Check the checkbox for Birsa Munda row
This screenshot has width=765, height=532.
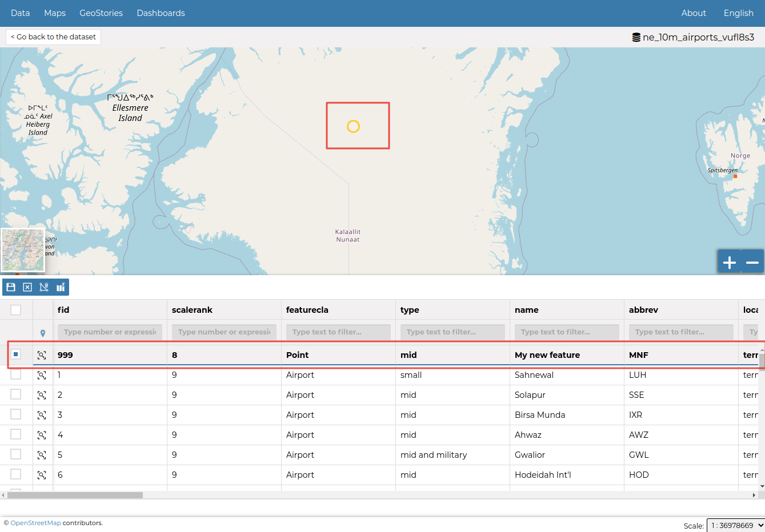click(16, 414)
